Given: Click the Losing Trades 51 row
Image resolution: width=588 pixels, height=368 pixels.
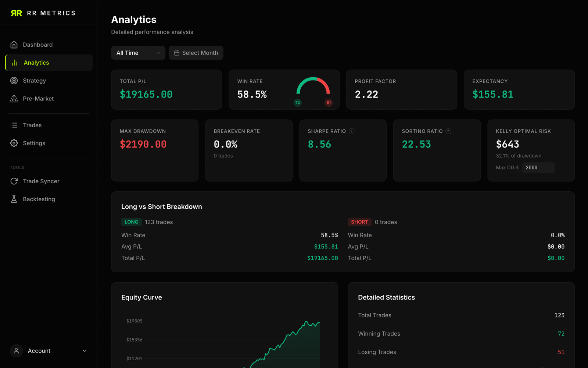Looking at the screenshot, I should coord(461,352).
